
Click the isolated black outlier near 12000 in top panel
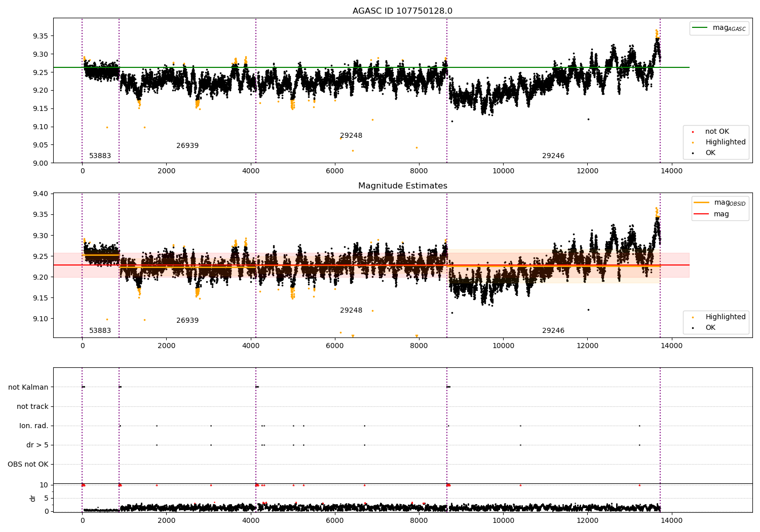588,119
